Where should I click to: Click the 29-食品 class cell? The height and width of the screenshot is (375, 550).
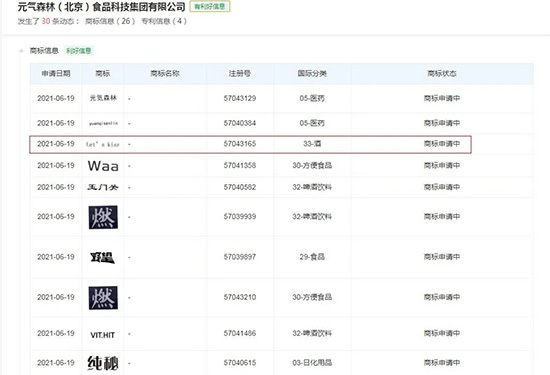[x=312, y=257]
